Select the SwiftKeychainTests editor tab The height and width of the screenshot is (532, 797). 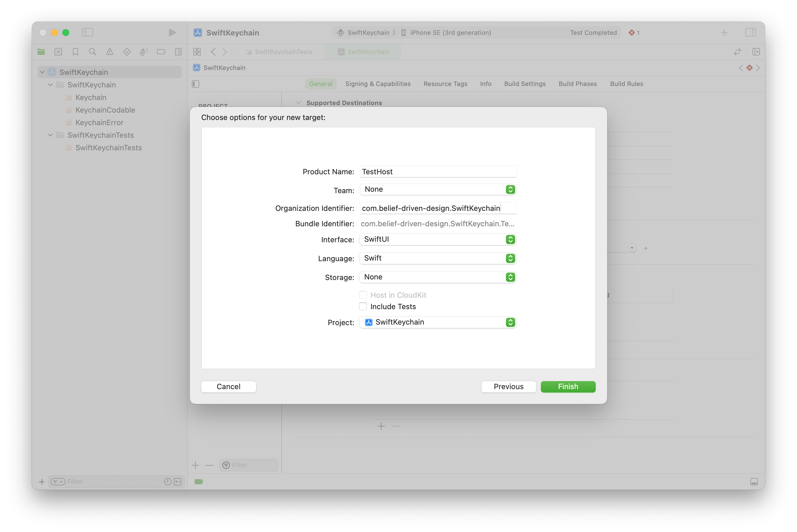[x=279, y=51]
